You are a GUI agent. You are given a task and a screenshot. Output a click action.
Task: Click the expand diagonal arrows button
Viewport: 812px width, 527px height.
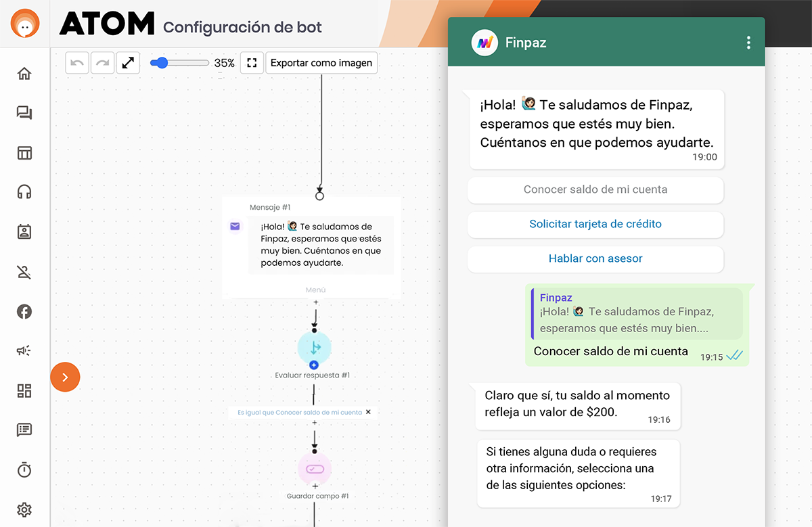pos(128,63)
